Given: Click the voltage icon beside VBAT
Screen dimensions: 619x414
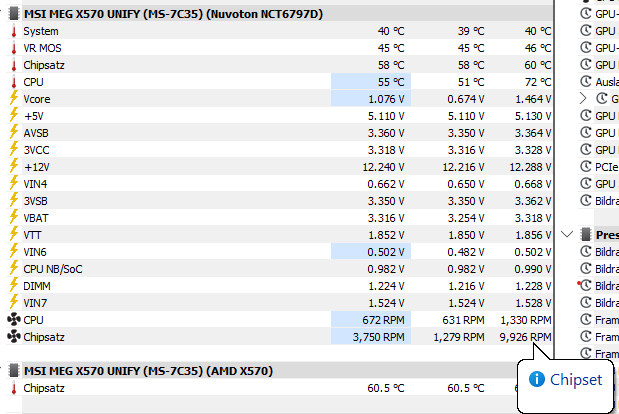Looking at the screenshot, I should [14, 217].
